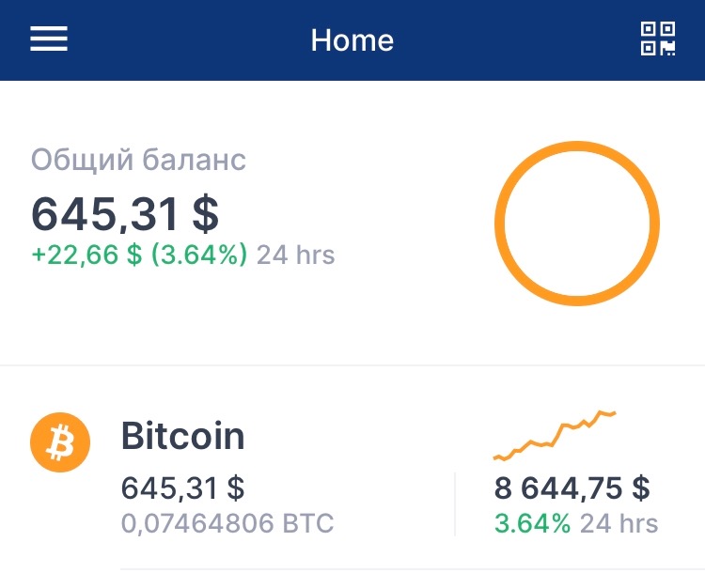Tap the 0,07464806 BTC amount
Image resolution: width=705 pixels, height=588 pixels.
227,523
